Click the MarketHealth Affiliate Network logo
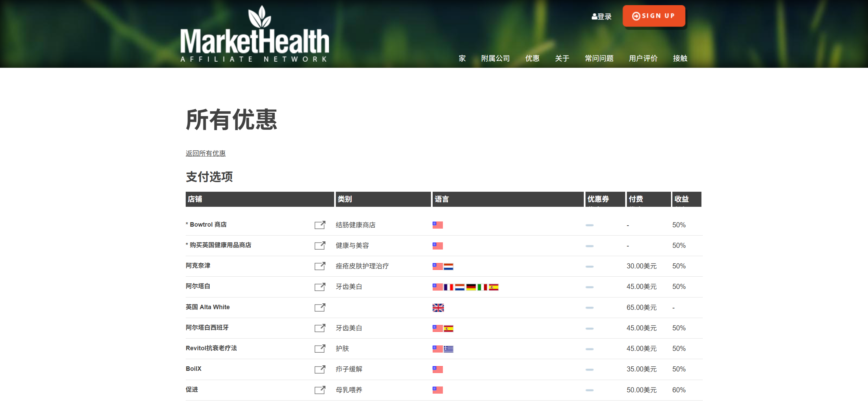This screenshot has height=404, width=868. coord(254,34)
